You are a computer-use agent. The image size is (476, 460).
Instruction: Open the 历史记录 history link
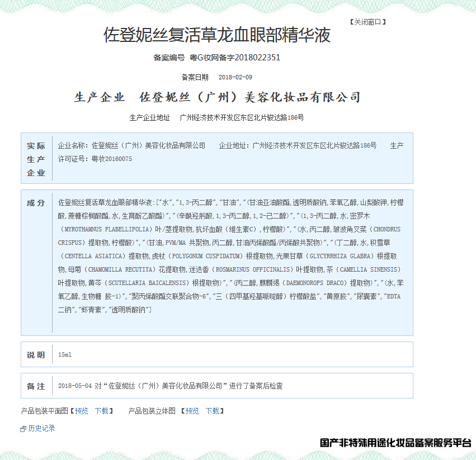[x=41, y=428]
